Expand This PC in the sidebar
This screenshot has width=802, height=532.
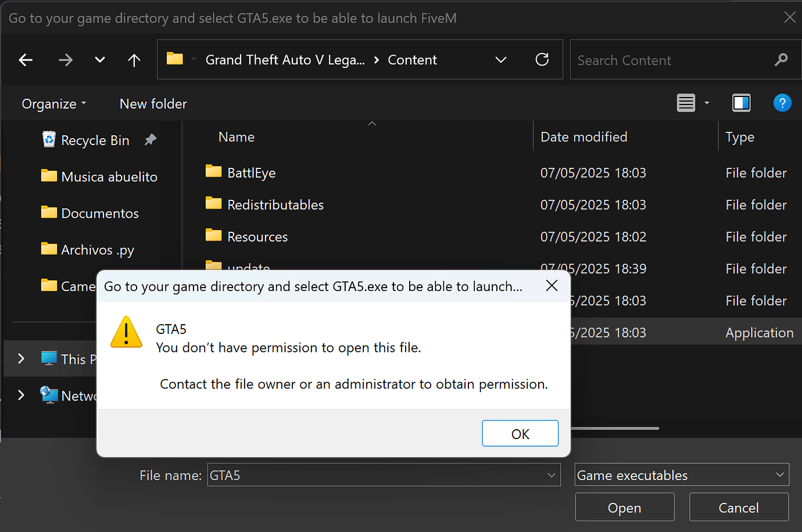pyautogui.click(x=22, y=358)
